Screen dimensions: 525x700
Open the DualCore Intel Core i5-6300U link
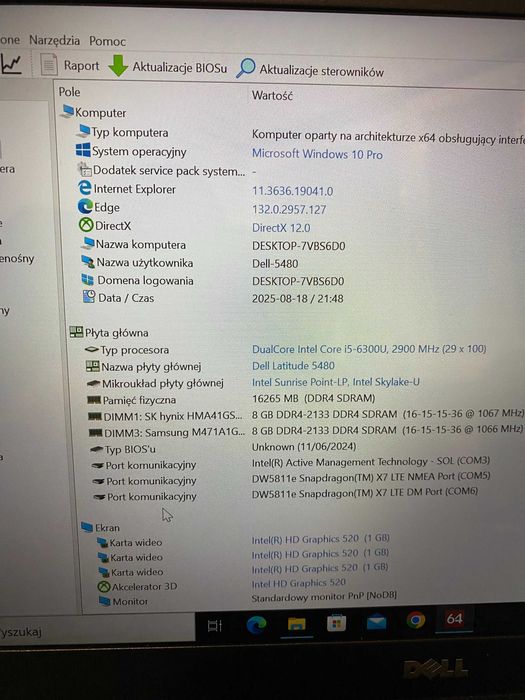tap(369, 349)
